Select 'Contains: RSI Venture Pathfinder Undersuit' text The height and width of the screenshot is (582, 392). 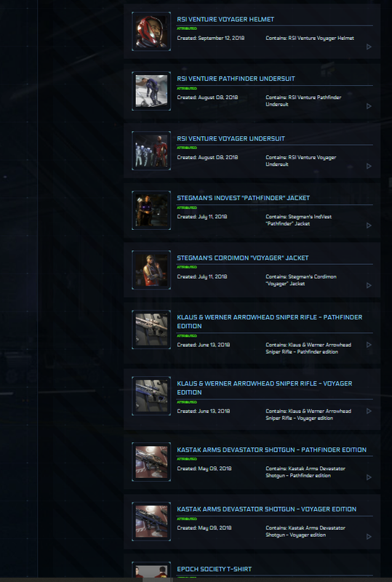[x=303, y=101]
